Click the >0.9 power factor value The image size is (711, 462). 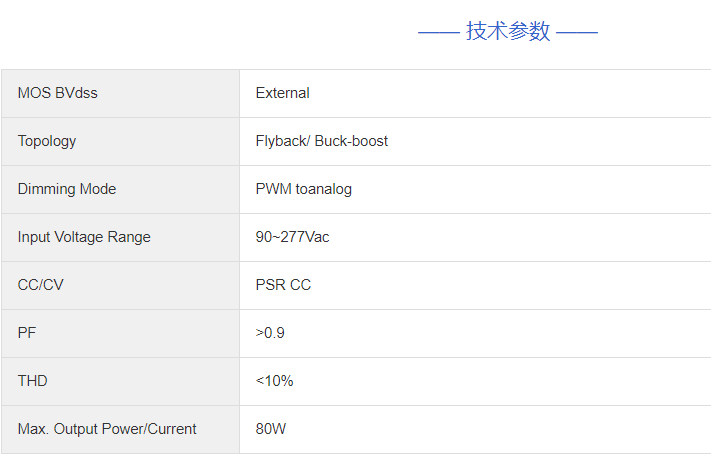(270, 333)
